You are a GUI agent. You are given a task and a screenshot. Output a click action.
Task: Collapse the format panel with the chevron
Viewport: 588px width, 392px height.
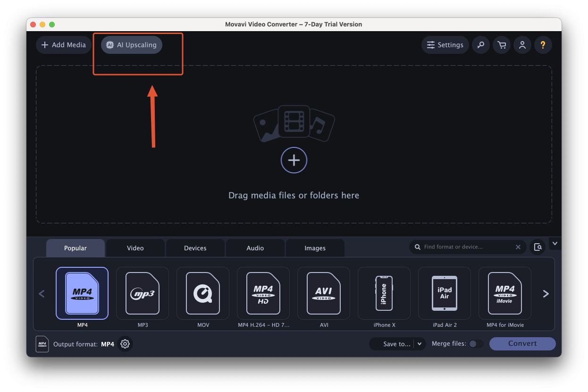pos(555,244)
